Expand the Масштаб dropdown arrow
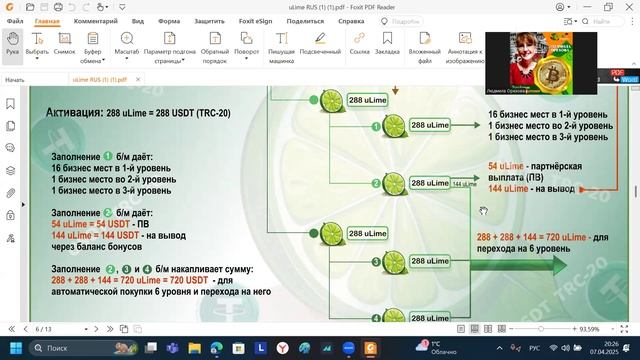Screen dimensions: 640x360 point(127,59)
